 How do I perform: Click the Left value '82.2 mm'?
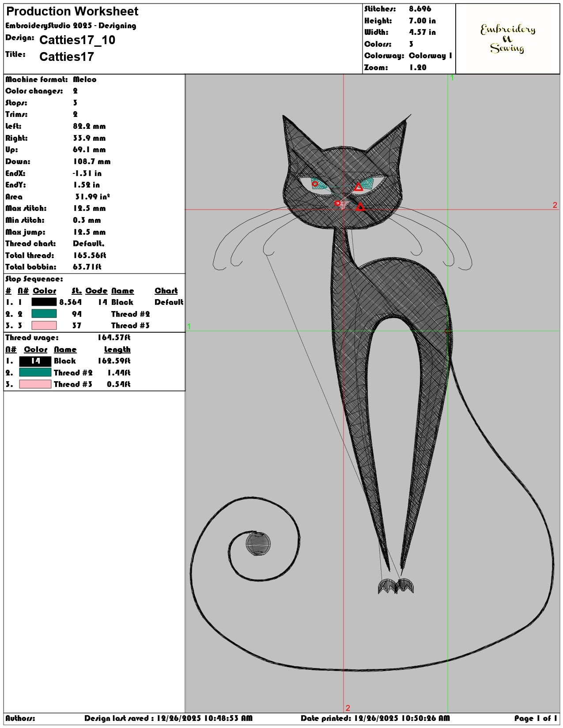(x=89, y=126)
